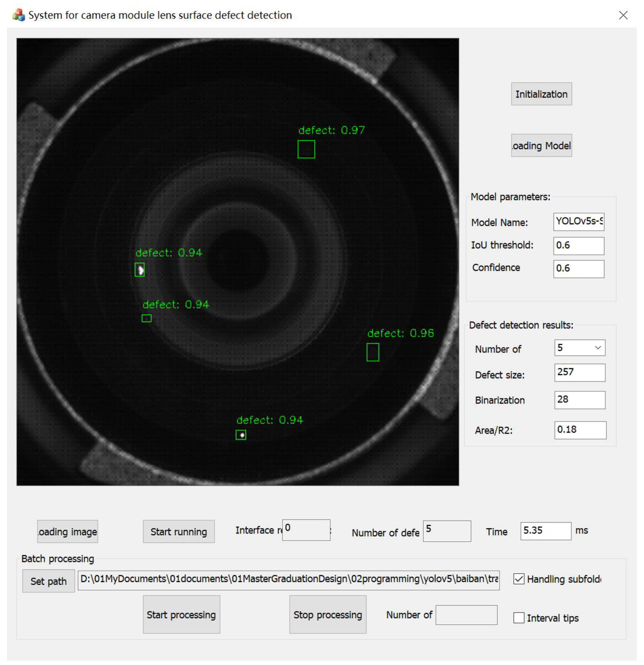
Task: Click the Set path button
Action: click(49, 581)
